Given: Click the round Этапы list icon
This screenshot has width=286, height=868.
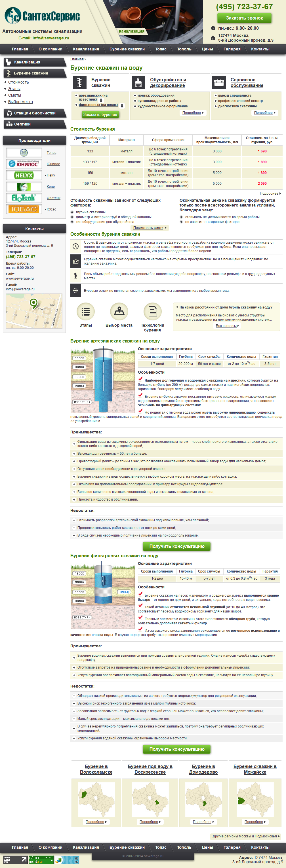Looking at the screenshot, I should point(85,311).
